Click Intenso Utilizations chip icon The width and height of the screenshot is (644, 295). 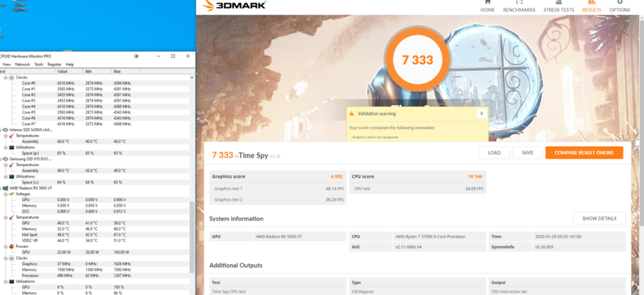point(12,147)
